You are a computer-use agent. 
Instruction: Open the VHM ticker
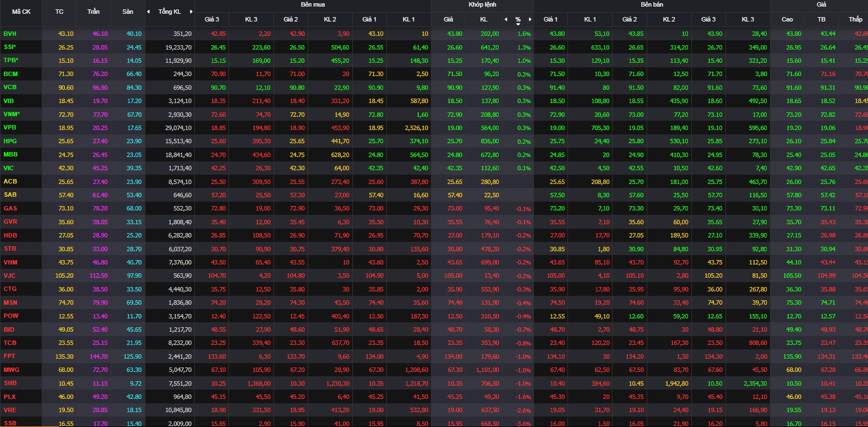tap(10, 262)
